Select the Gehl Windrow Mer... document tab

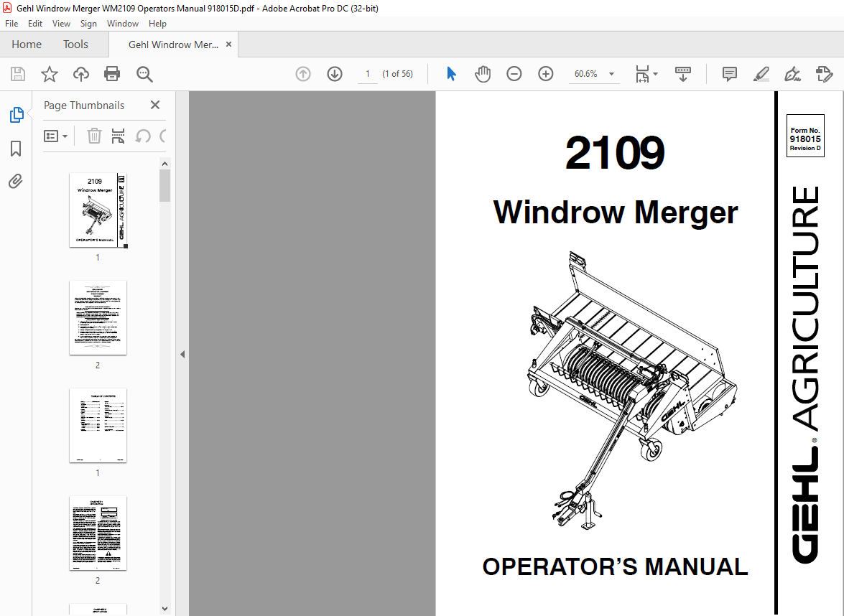pos(173,45)
